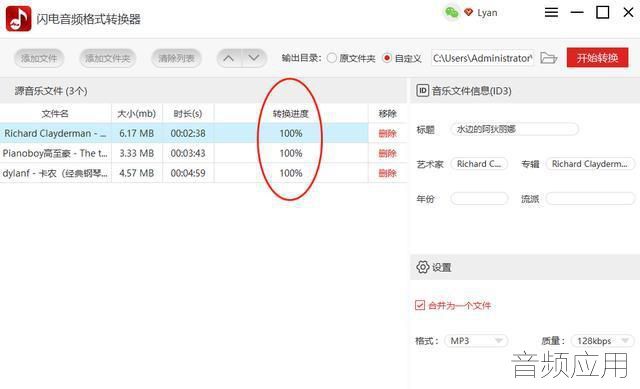Click the ID3 icon in music file info header
640x389 pixels.
(x=422, y=91)
